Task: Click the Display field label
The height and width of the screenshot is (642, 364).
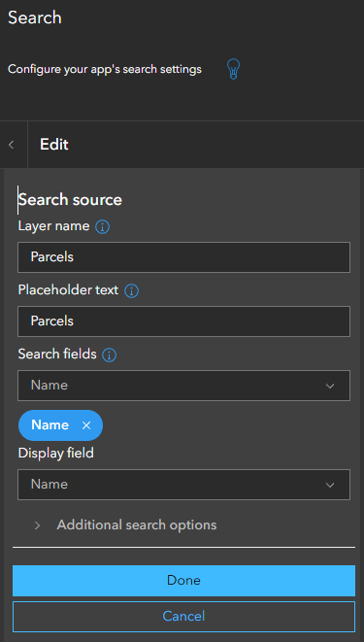Action: click(x=56, y=453)
